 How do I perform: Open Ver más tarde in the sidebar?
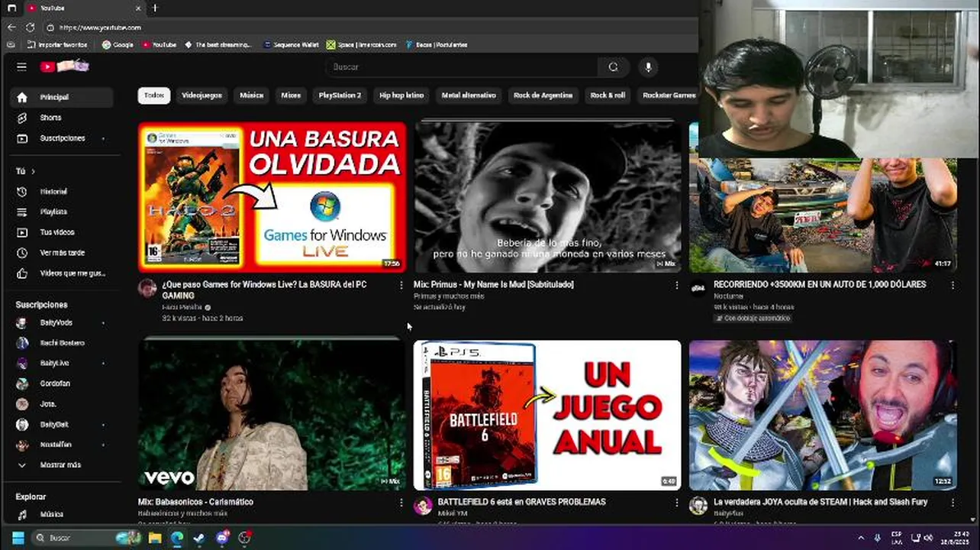click(x=61, y=253)
